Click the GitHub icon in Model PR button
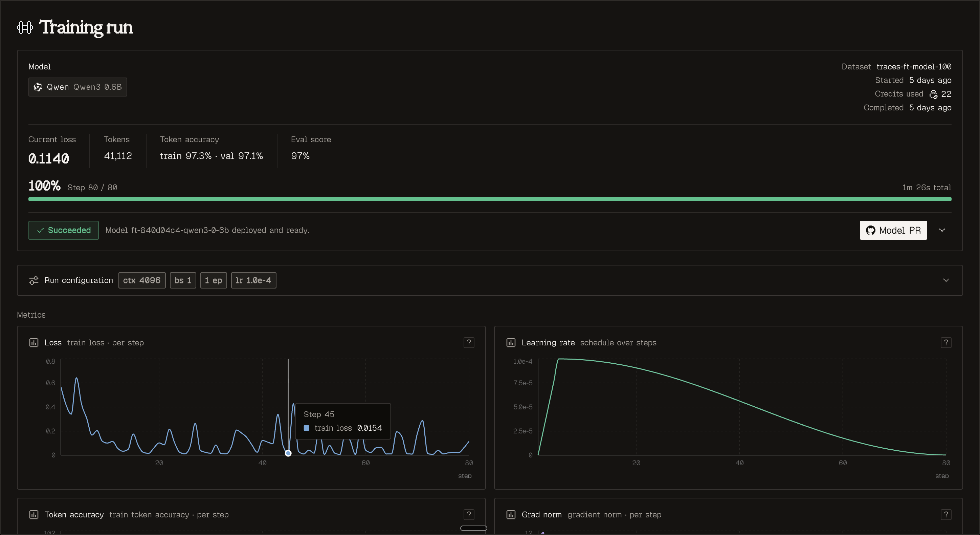Viewport: 980px width, 535px height. pos(870,230)
